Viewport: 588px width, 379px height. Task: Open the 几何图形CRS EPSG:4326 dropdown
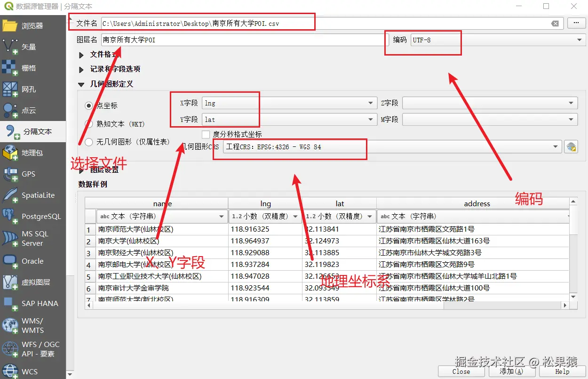[x=392, y=147]
